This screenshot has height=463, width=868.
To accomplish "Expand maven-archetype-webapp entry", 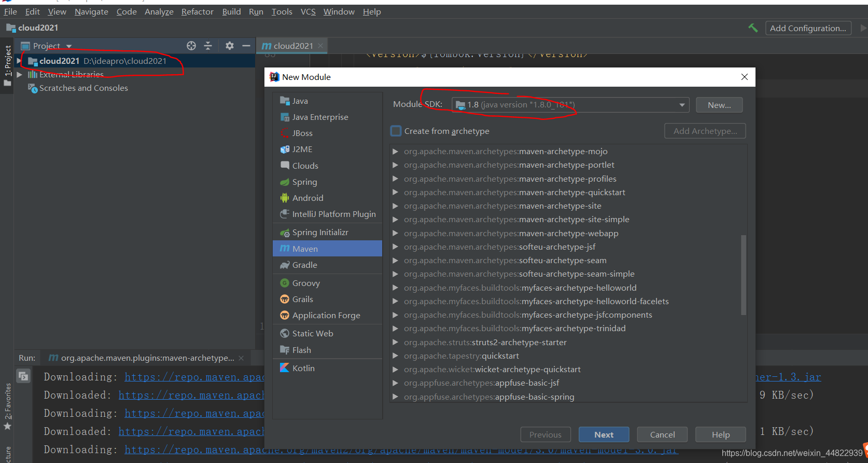I will (395, 233).
